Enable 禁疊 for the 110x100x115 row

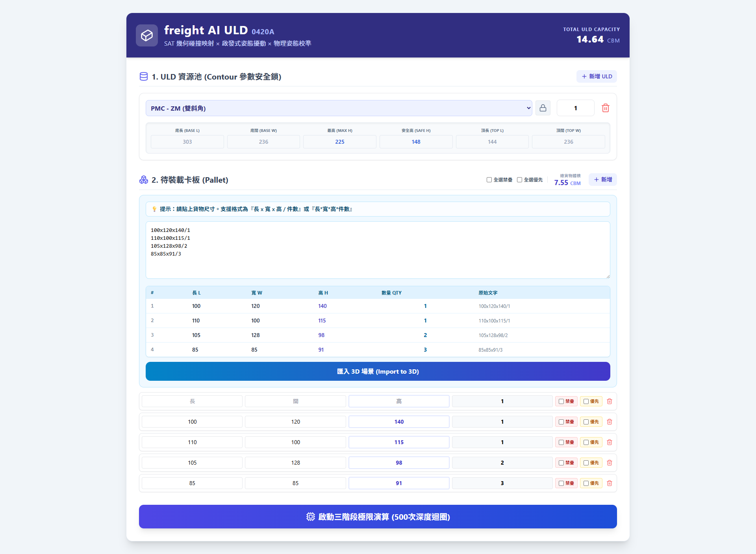click(x=561, y=442)
